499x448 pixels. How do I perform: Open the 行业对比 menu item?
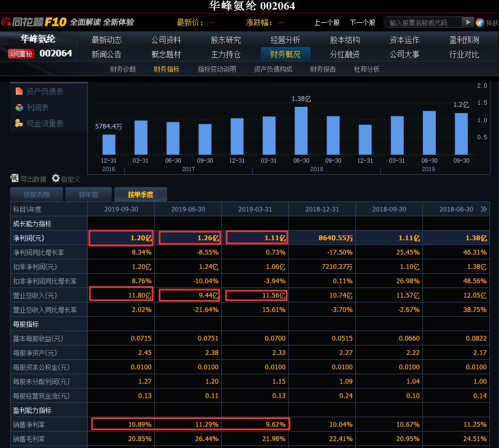tap(464, 54)
